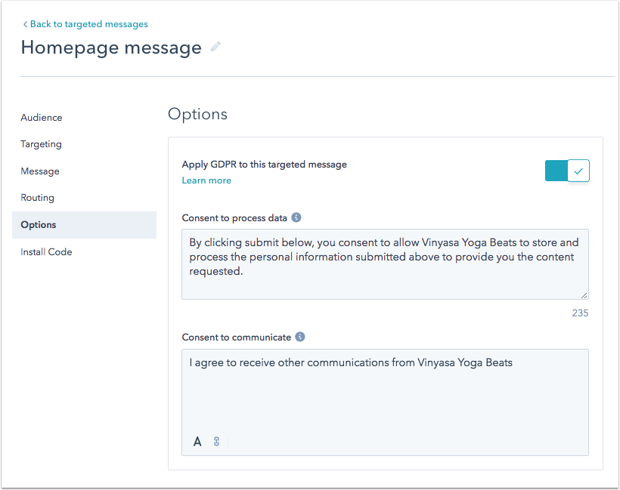Open the Audience section
This screenshot has height=490, width=620.
(x=42, y=117)
